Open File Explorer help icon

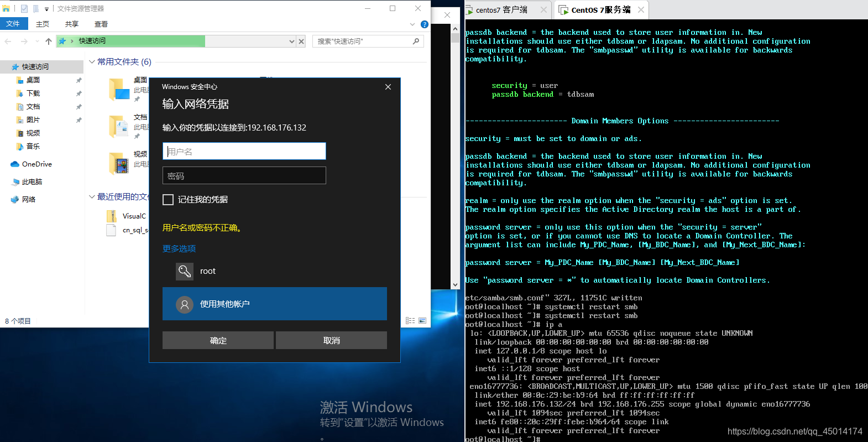(x=425, y=24)
